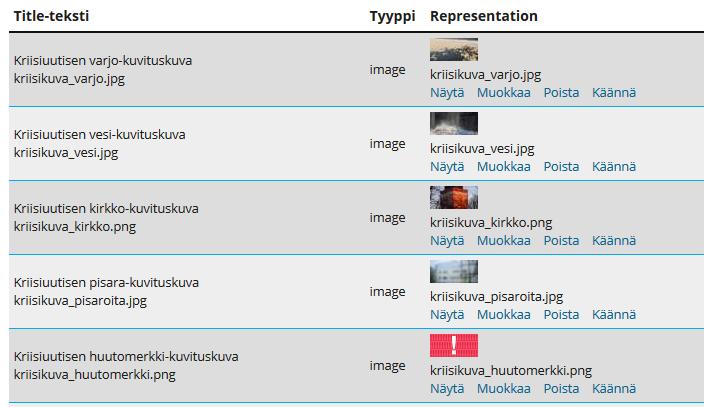Click the Tyyppi column header
The image size is (709, 407).
tap(392, 17)
